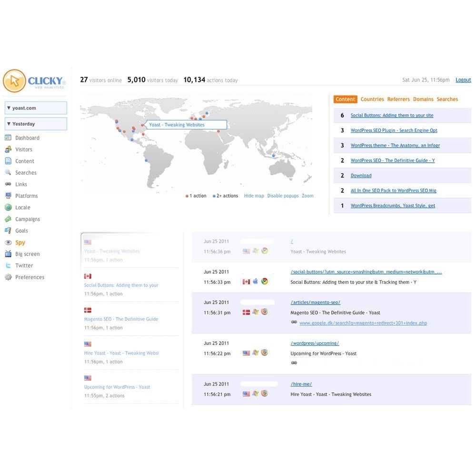Click the Twitter bird icon

click(8, 265)
